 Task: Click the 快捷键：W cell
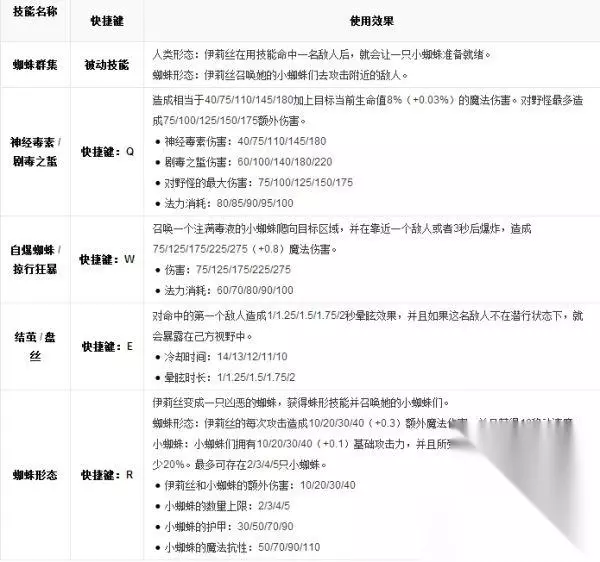pos(107,259)
